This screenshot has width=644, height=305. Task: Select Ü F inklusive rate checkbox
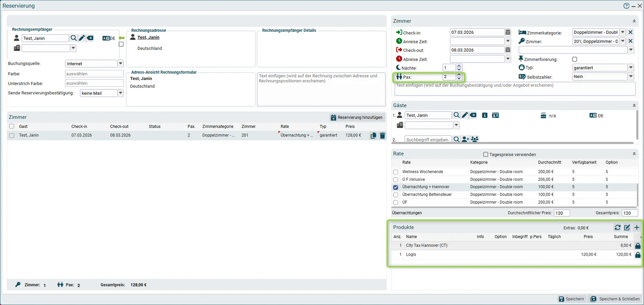click(x=396, y=180)
